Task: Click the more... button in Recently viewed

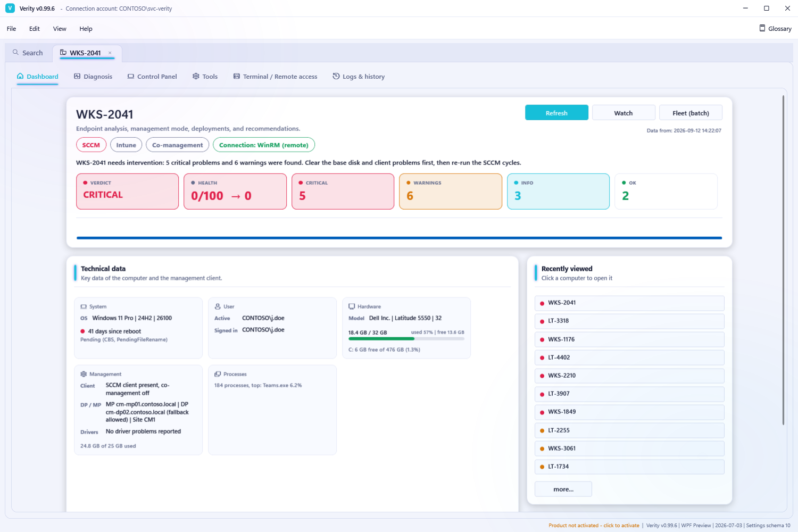Action: pyautogui.click(x=563, y=489)
